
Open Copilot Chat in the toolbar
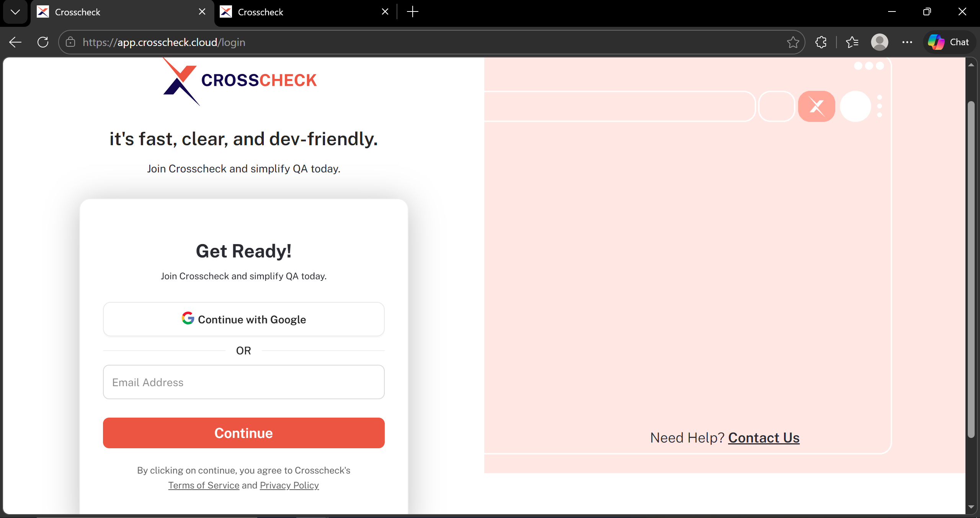point(949,42)
